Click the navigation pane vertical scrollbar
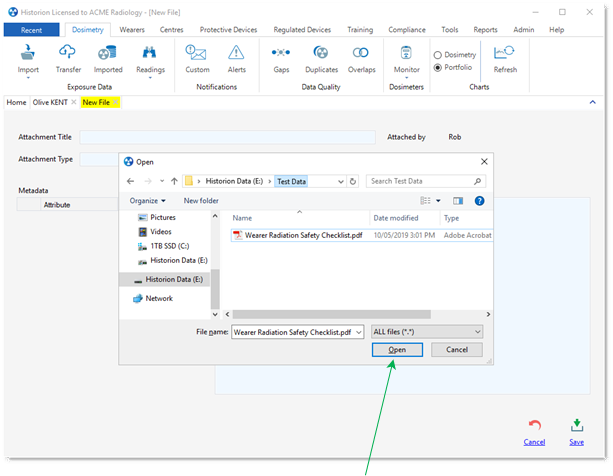The image size is (613, 476). point(215,289)
